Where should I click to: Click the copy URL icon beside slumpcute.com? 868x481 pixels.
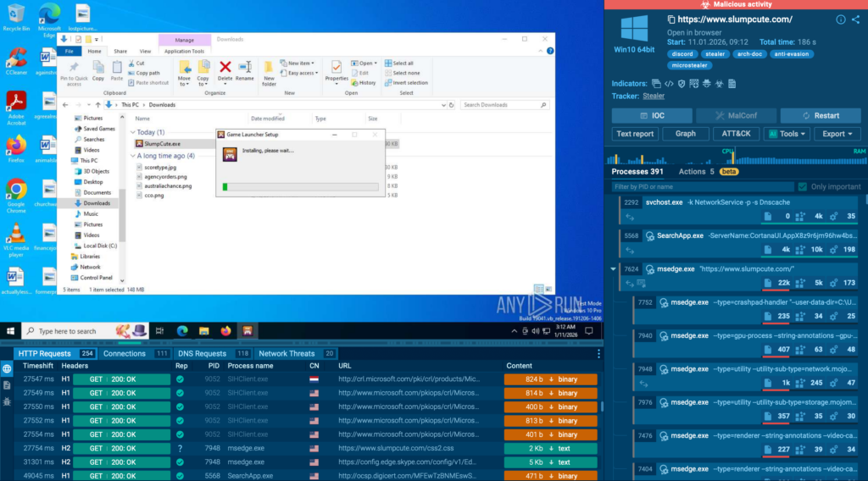tap(671, 19)
